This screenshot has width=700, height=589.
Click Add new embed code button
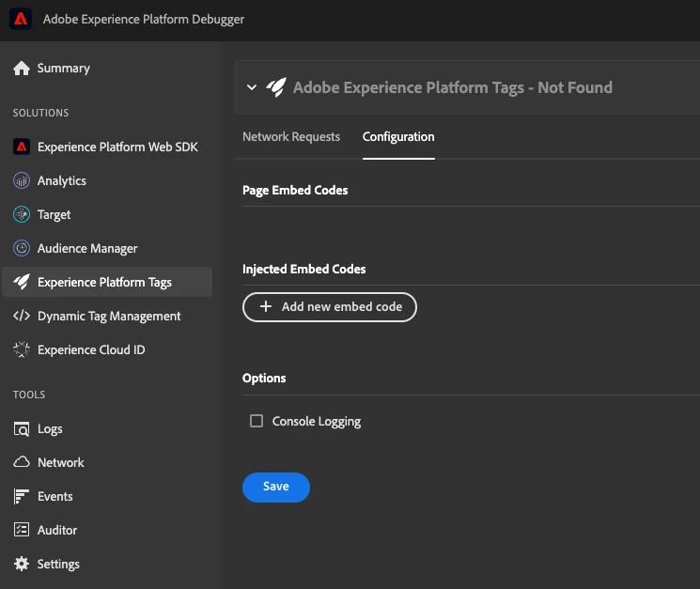click(x=330, y=307)
